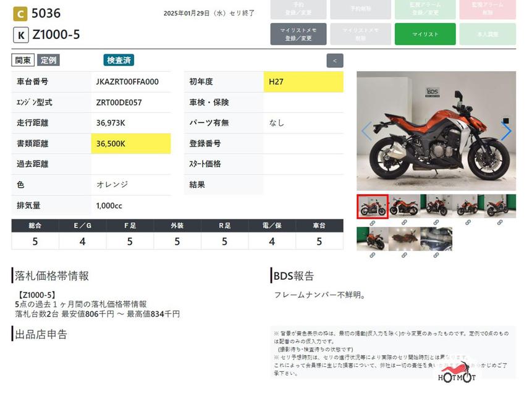Screen dimensions: 532x399
Task: Open the rear-view thumbnail in second row
Action: click(372, 239)
